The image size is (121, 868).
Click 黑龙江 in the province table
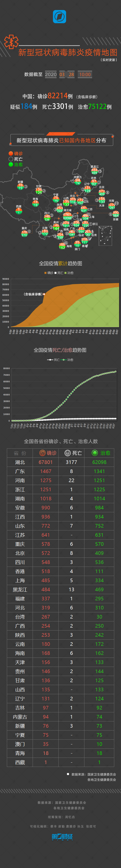(20, 589)
